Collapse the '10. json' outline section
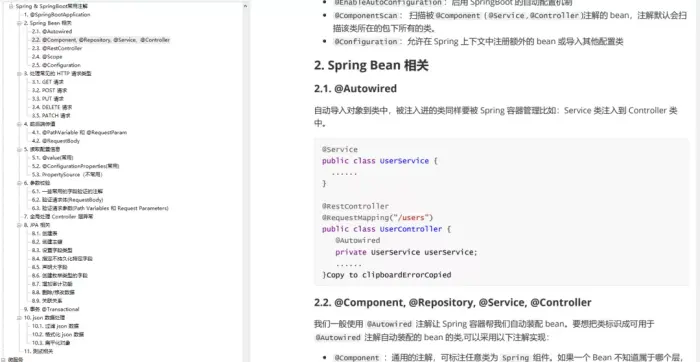This screenshot has height=362, width=700. [19, 317]
